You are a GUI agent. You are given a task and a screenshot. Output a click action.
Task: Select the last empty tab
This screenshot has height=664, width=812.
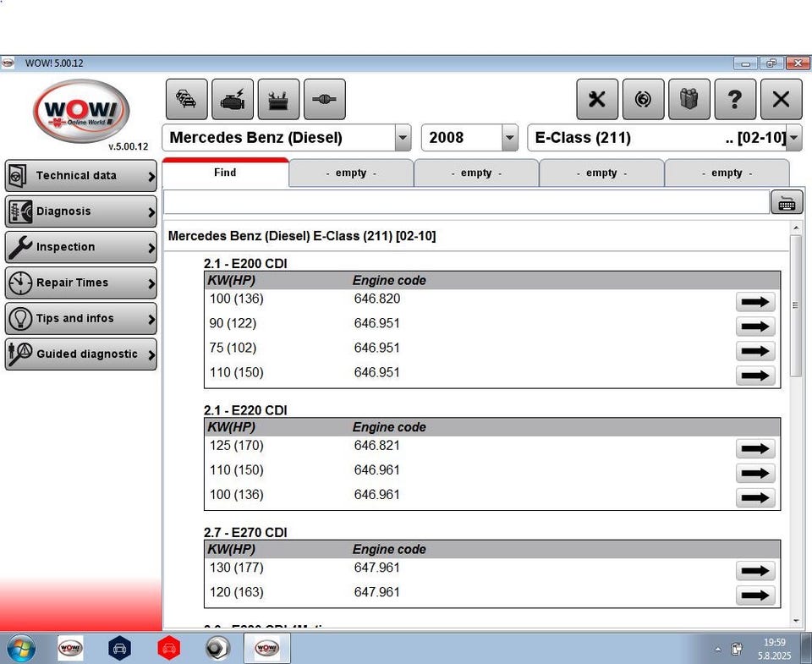pyautogui.click(x=727, y=173)
